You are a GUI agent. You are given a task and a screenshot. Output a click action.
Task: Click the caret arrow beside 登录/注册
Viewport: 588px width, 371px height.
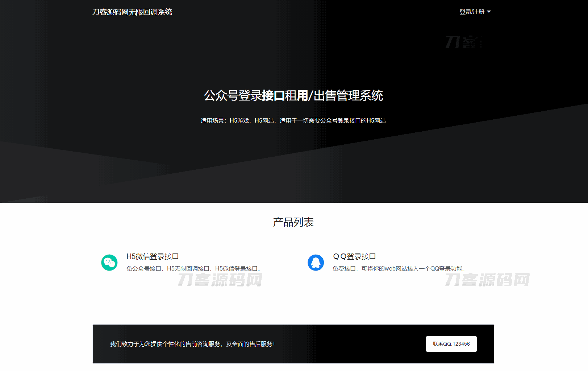point(489,12)
